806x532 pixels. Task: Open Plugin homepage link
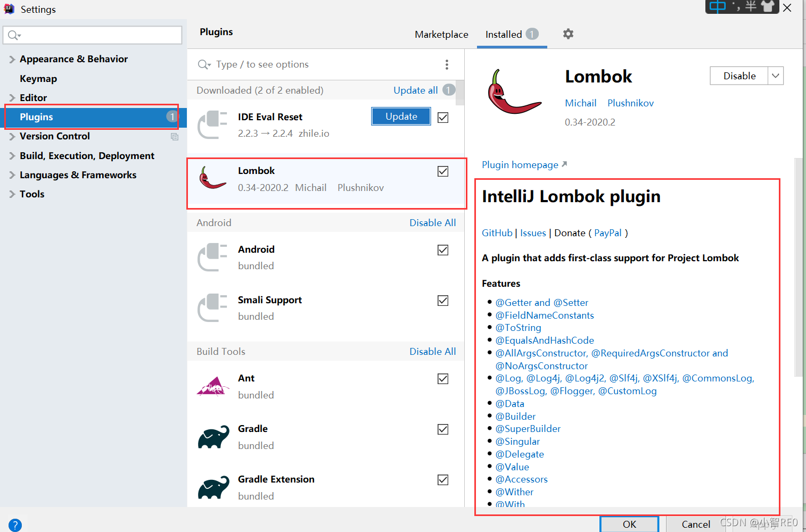[x=524, y=165]
